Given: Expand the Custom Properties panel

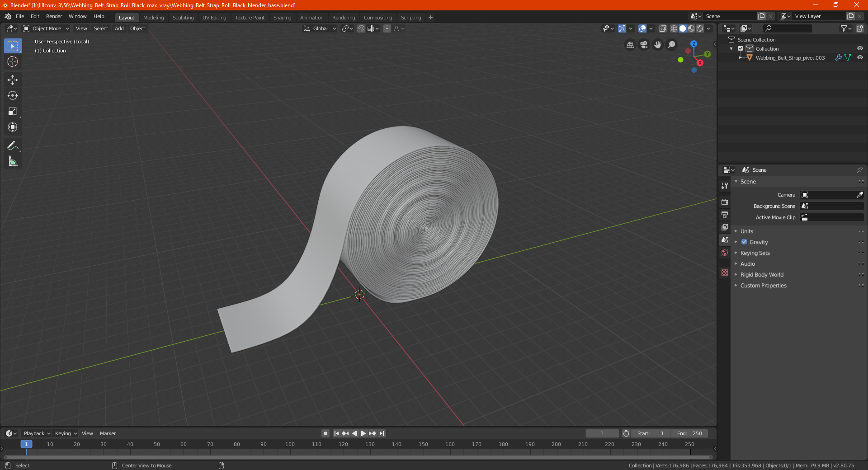Looking at the screenshot, I should pyautogui.click(x=763, y=285).
